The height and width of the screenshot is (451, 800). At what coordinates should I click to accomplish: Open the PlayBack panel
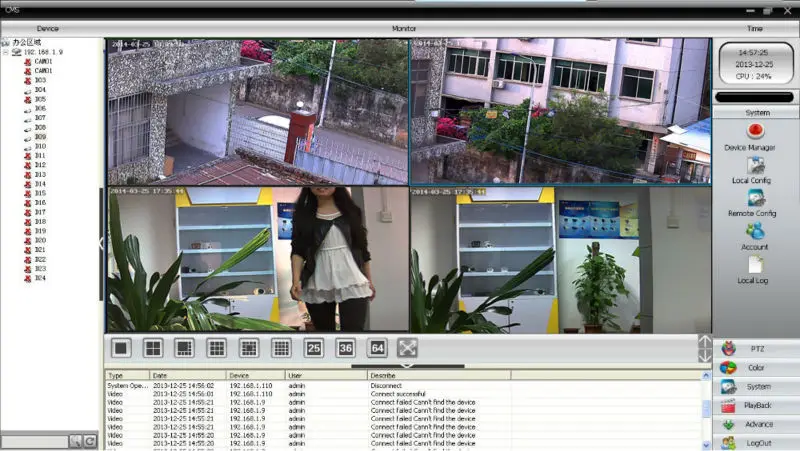tap(756, 406)
